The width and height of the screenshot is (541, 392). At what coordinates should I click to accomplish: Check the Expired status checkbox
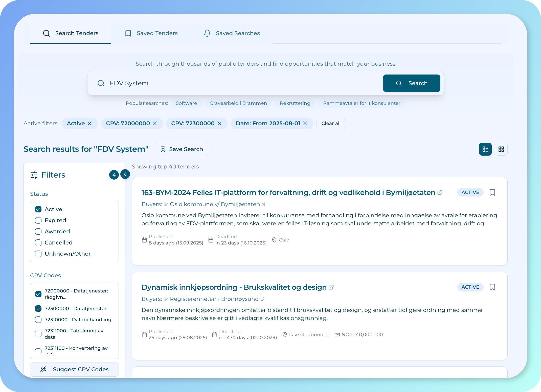(38, 220)
